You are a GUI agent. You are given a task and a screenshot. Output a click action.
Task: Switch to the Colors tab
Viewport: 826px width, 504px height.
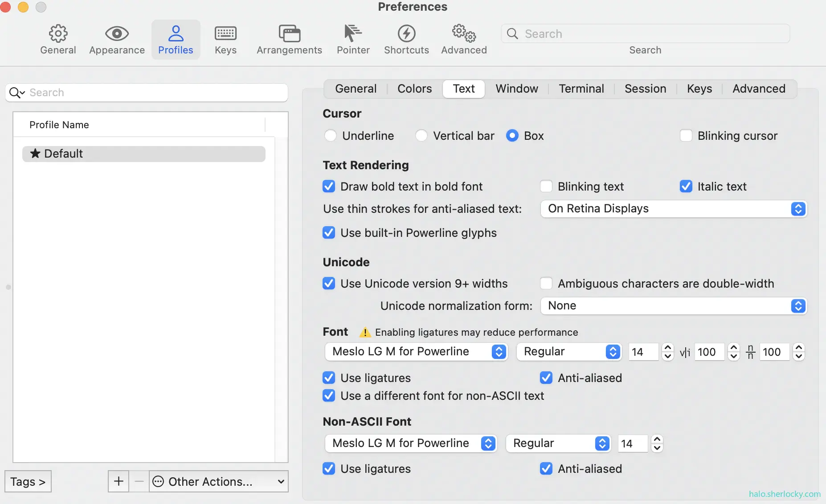coord(414,89)
